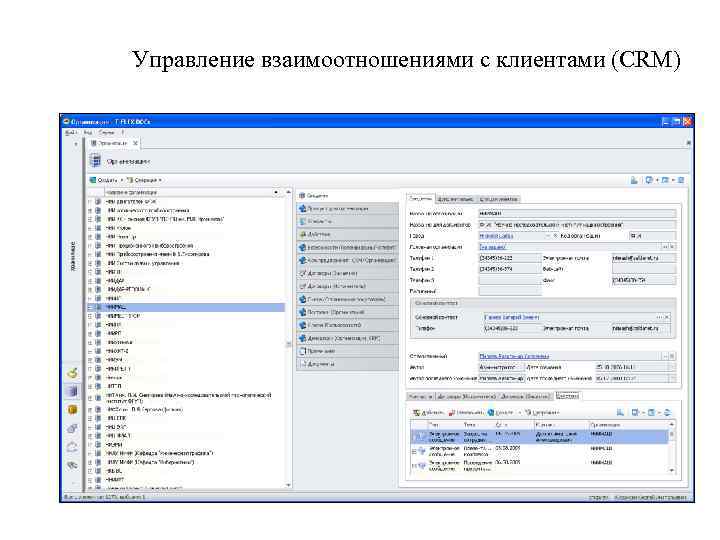720x540 pixels.
Task: Click the scroll-down arrow of the organization list
Action: 288,485
